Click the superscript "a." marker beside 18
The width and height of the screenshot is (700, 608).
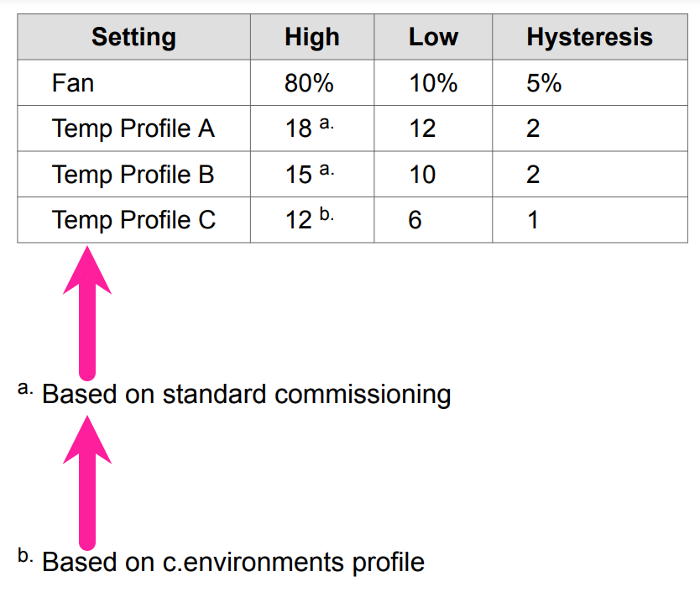326,123
